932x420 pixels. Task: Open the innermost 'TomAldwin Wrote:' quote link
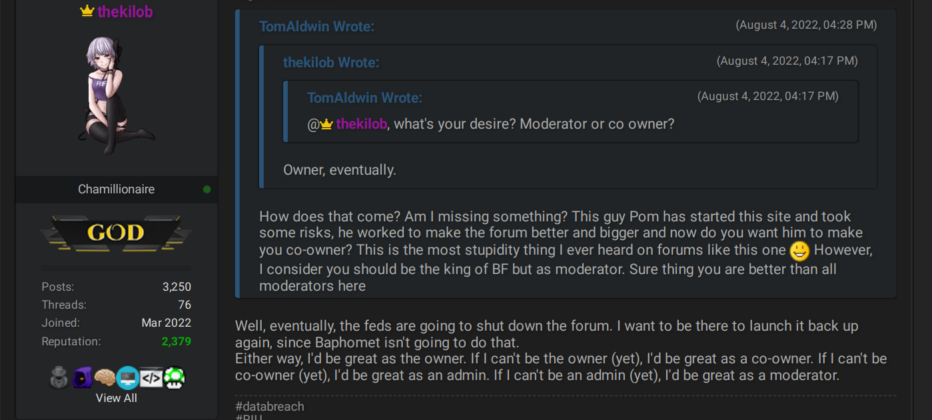364,97
